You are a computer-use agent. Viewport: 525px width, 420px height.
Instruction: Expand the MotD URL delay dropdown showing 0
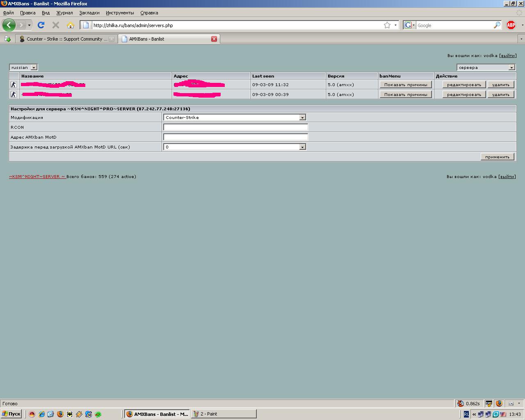[x=235, y=147]
